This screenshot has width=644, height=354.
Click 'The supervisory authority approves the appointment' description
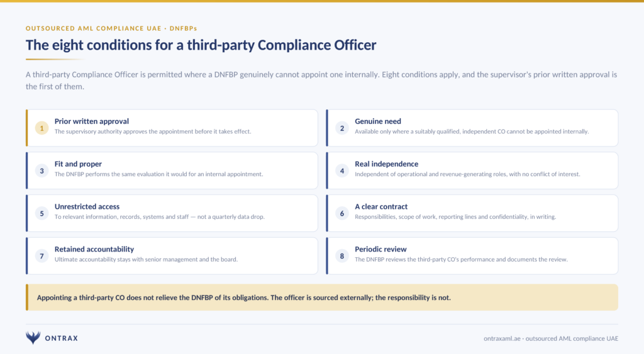(x=153, y=131)
